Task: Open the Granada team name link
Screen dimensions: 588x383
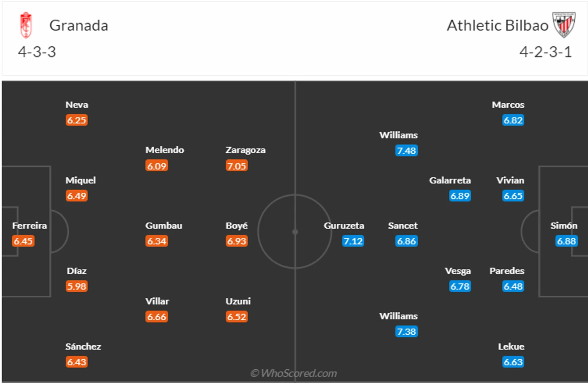Action: pos(79,25)
